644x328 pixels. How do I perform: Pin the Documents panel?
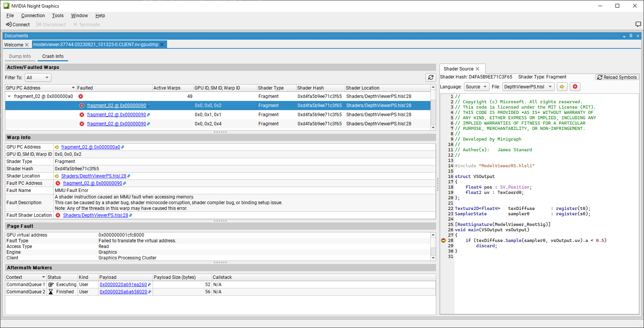631,36
